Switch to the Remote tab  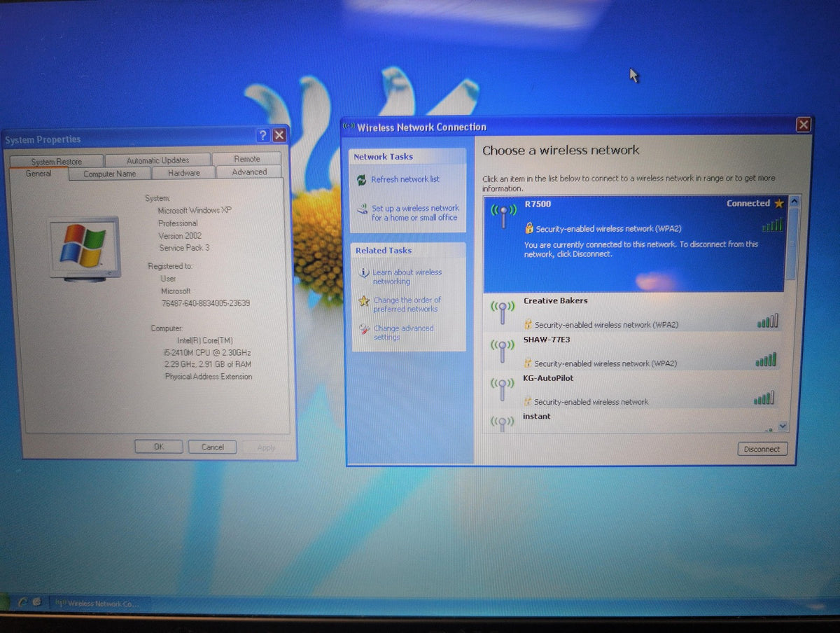click(x=246, y=159)
